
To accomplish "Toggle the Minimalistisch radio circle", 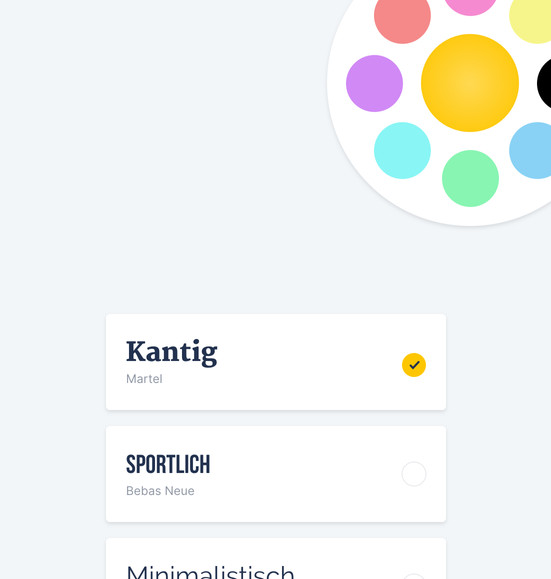I will point(414,576).
